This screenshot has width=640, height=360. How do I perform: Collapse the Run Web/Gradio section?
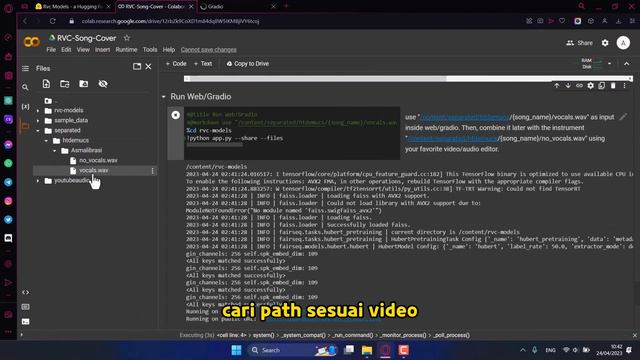[x=164, y=97]
